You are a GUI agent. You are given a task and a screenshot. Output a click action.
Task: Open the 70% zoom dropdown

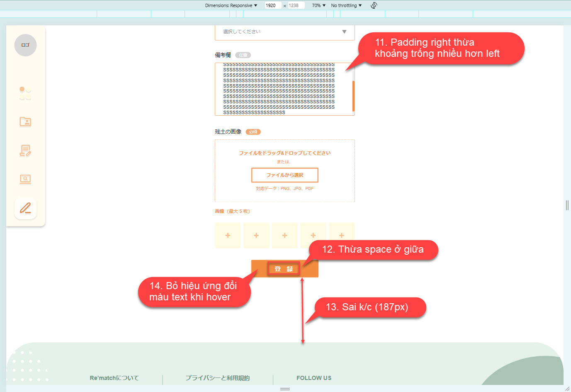coord(318,5)
